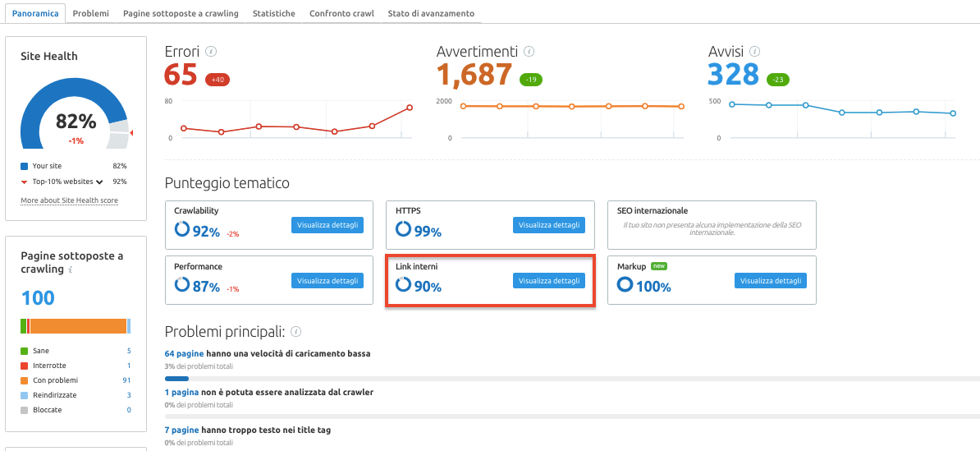Click the HTTPS 99% donut icon
This screenshot has height=451, width=980.
[x=403, y=230]
